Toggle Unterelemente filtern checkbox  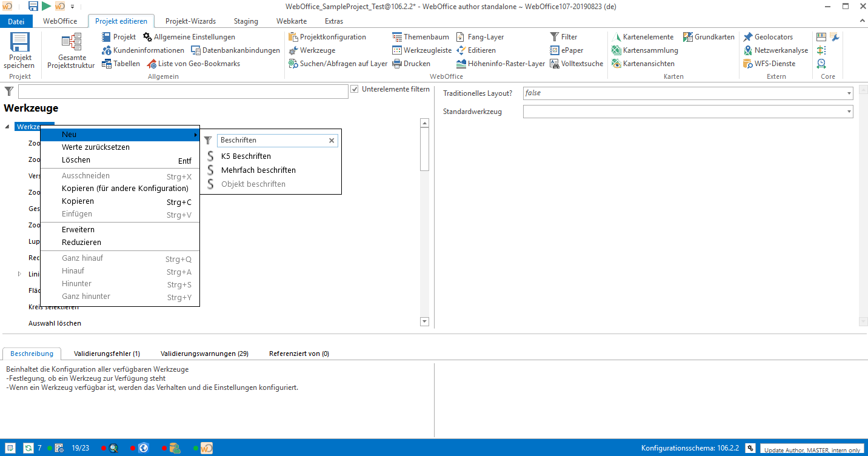(355, 90)
